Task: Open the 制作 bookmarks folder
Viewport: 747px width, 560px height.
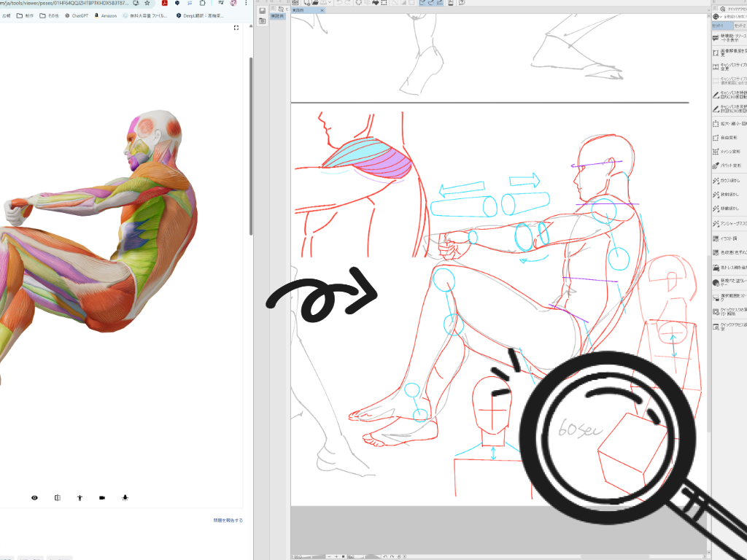Action: (x=26, y=16)
